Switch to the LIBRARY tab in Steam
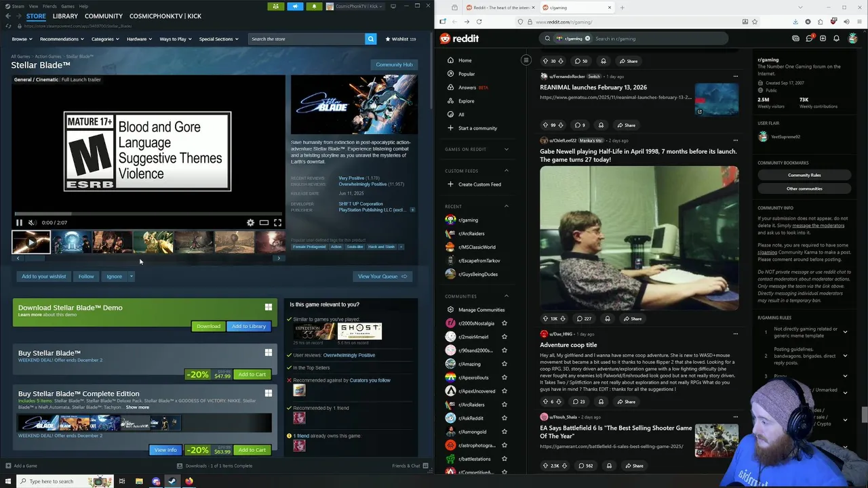The height and width of the screenshot is (488, 868). pos(65,16)
